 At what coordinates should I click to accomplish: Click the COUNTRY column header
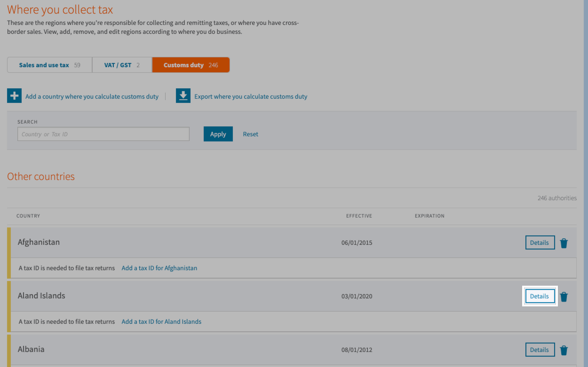28,216
